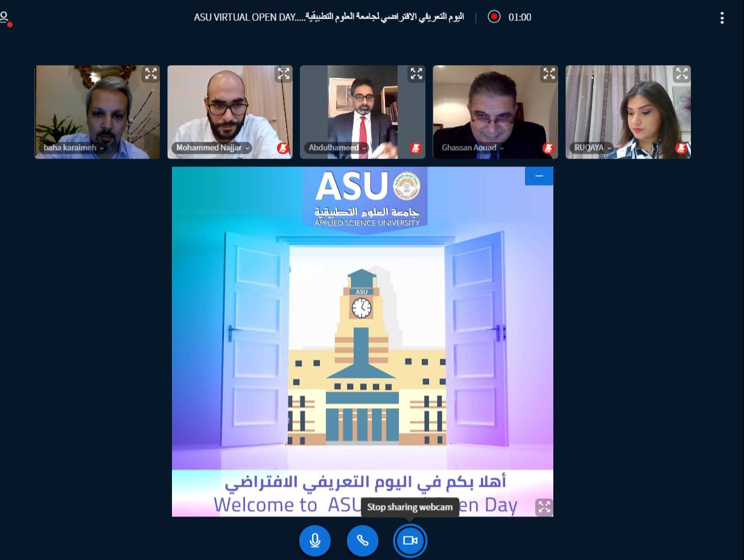Image resolution: width=744 pixels, height=560 pixels.
Task: Open RUQAYA name dropdown
Action: 593,148
